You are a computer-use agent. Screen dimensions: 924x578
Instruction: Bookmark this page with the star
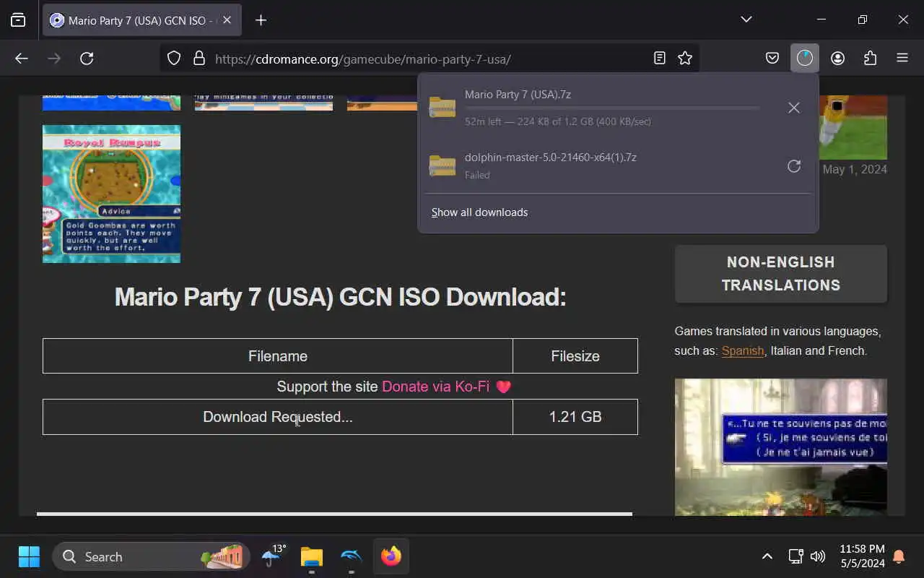pyautogui.click(x=685, y=59)
